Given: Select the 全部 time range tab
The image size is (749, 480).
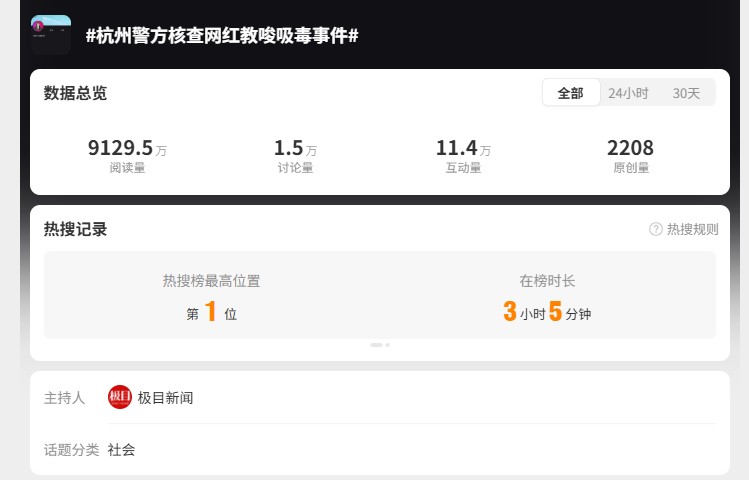Looking at the screenshot, I should click(571, 93).
